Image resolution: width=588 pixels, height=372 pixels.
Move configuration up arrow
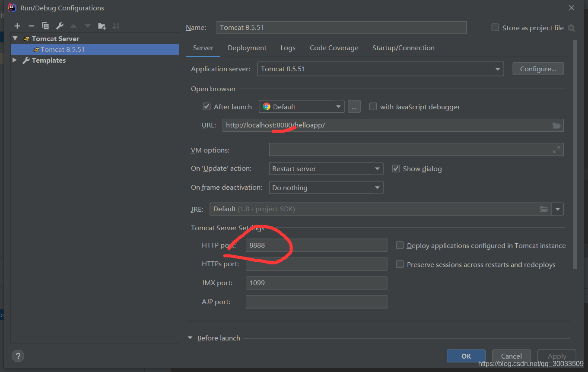tap(73, 26)
